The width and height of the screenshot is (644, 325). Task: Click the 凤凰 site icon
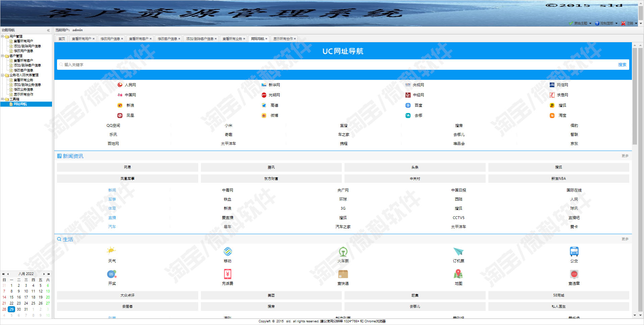pos(120,115)
